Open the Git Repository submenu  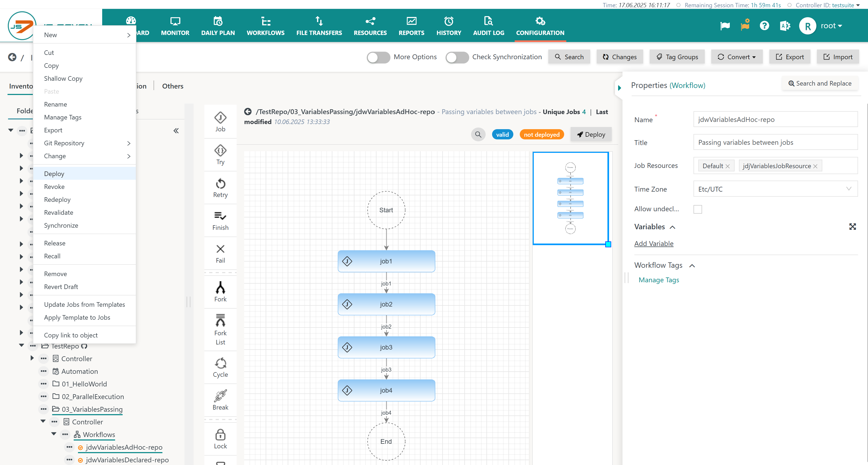(x=84, y=143)
